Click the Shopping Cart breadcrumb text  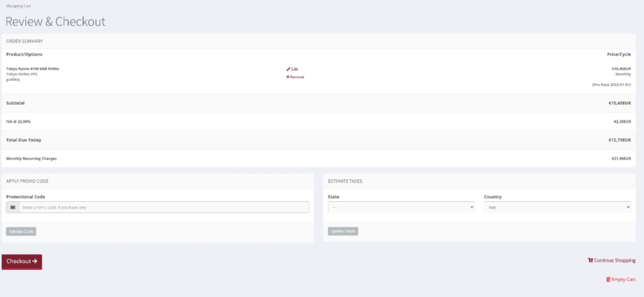18,6
